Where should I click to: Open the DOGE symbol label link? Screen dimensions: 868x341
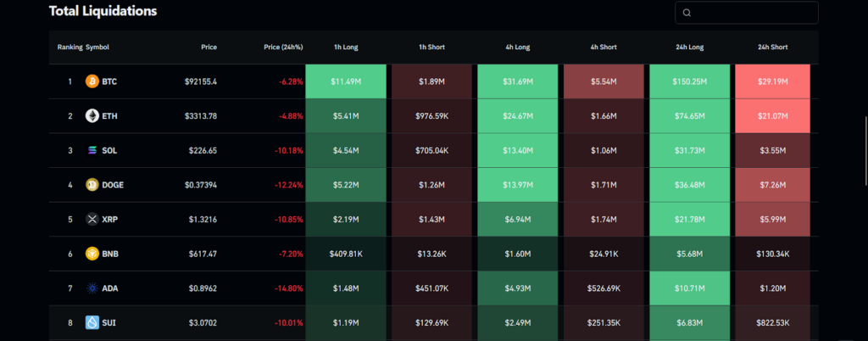[x=113, y=185]
